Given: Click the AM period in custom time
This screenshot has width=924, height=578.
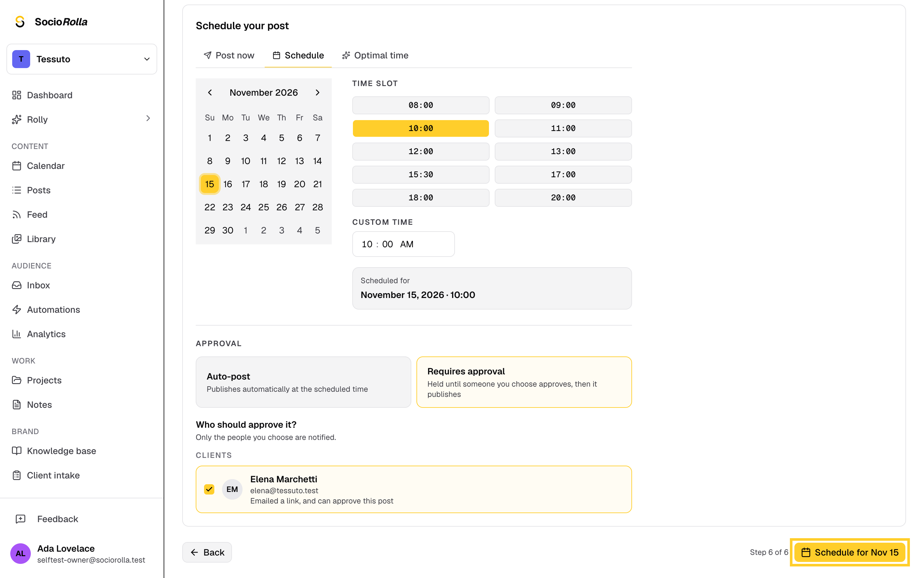Looking at the screenshot, I should (406, 244).
